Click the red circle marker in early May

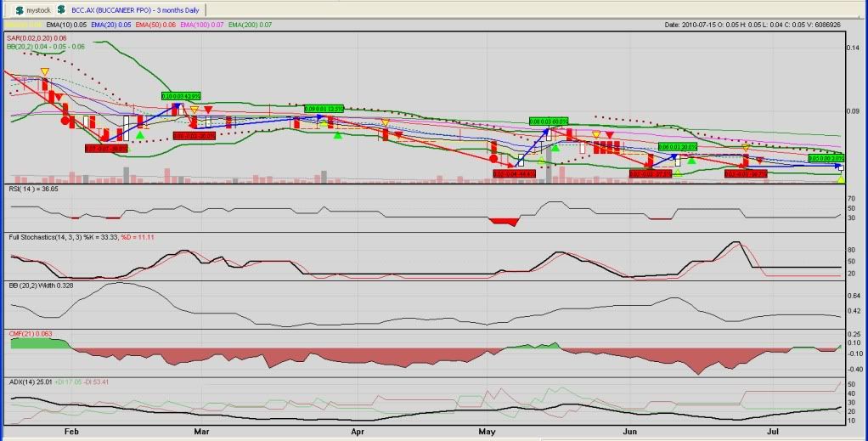(x=493, y=158)
